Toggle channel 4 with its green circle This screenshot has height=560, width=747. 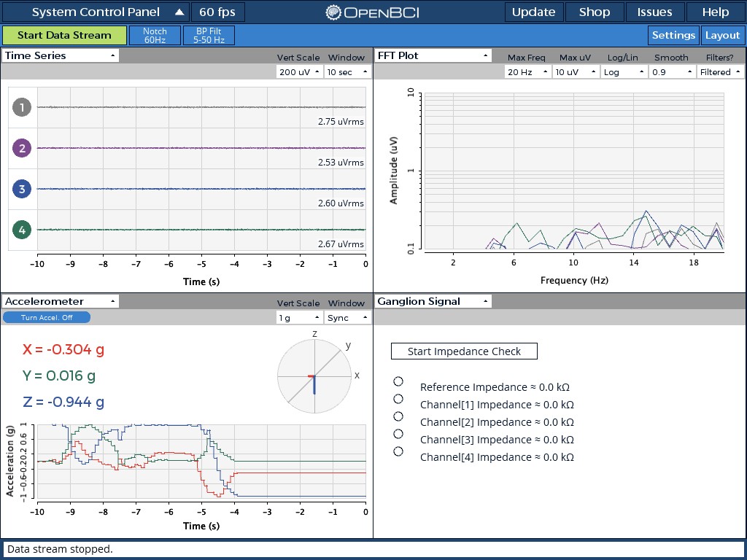pos(22,230)
